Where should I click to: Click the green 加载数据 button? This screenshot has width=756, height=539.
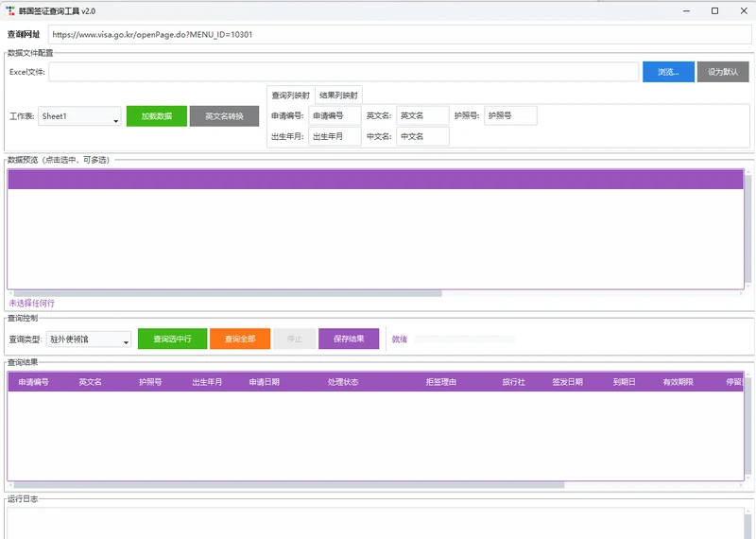(x=157, y=116)
